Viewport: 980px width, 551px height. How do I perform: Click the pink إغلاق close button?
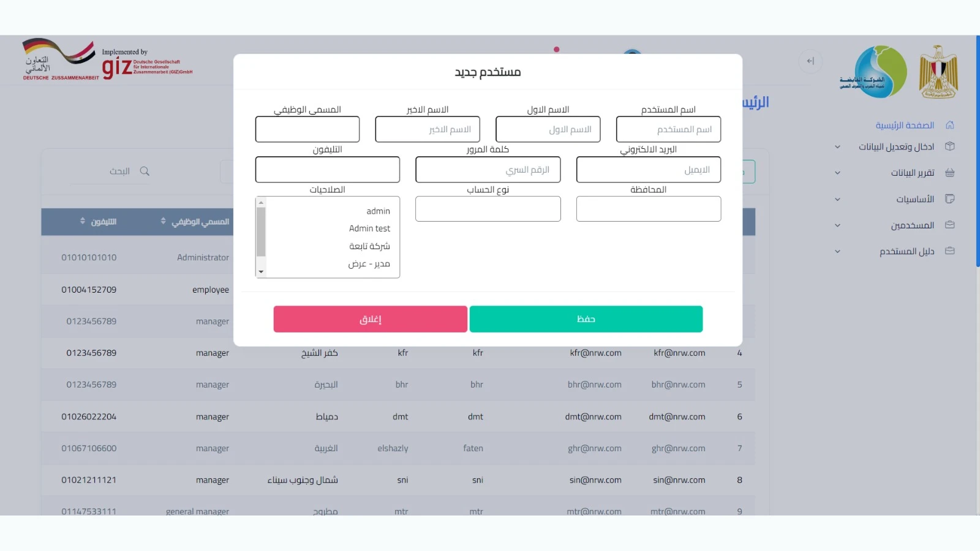[371, 319]
